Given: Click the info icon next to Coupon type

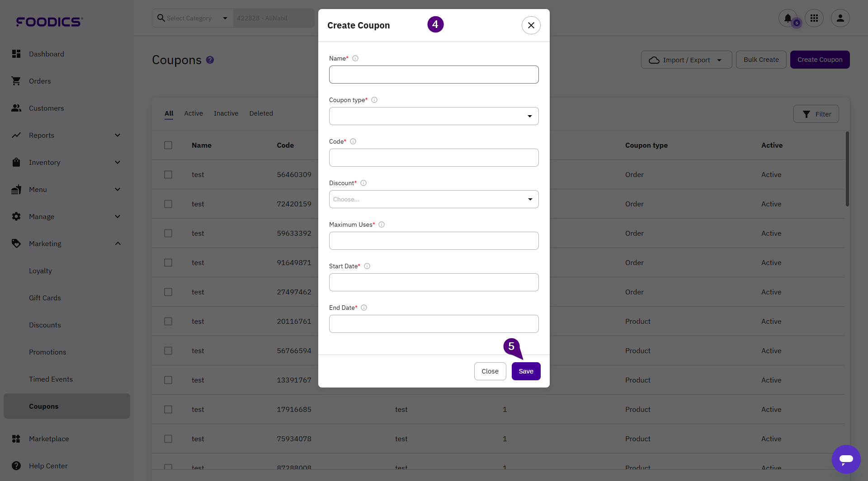Looking at the screenshot, I should point(374,100).
